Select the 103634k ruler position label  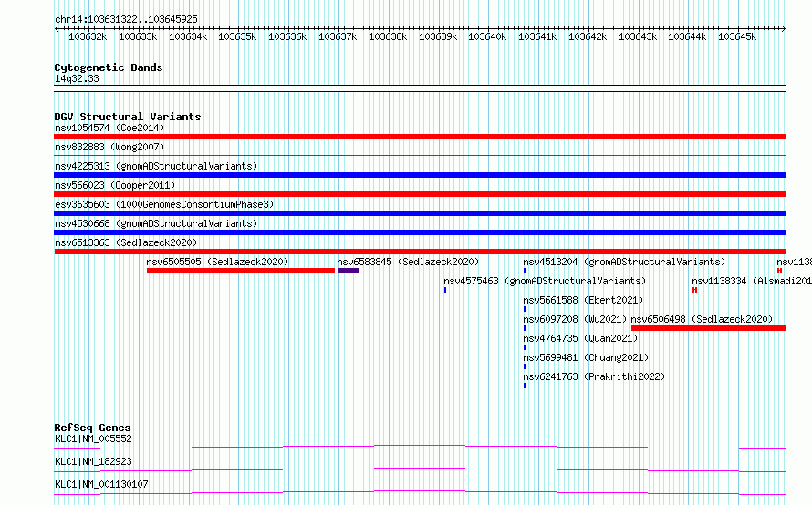[x=188, y=36]
